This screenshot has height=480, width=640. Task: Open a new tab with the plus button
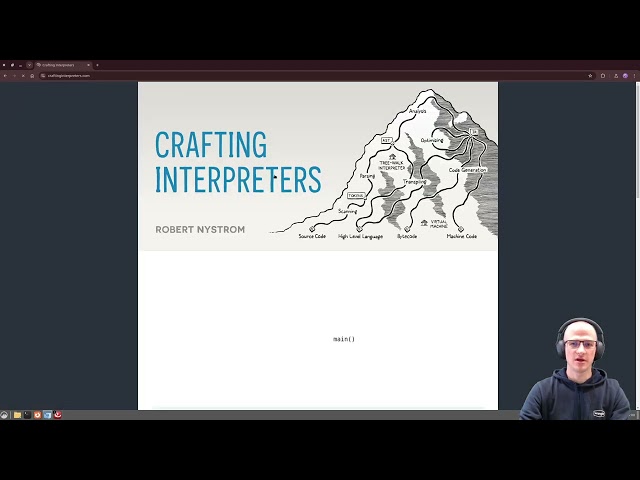(97, 65)
